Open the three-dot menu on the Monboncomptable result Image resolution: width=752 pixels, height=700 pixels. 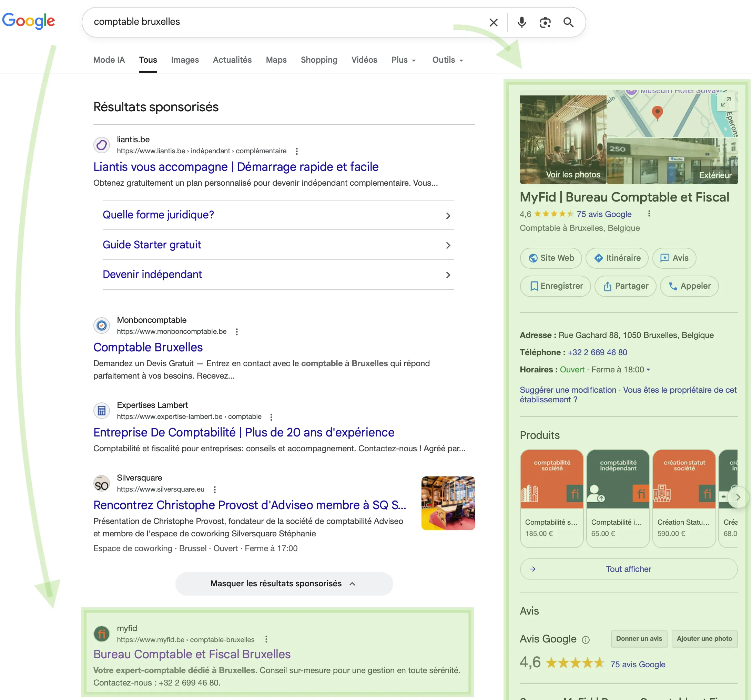[x=237, y=331]
